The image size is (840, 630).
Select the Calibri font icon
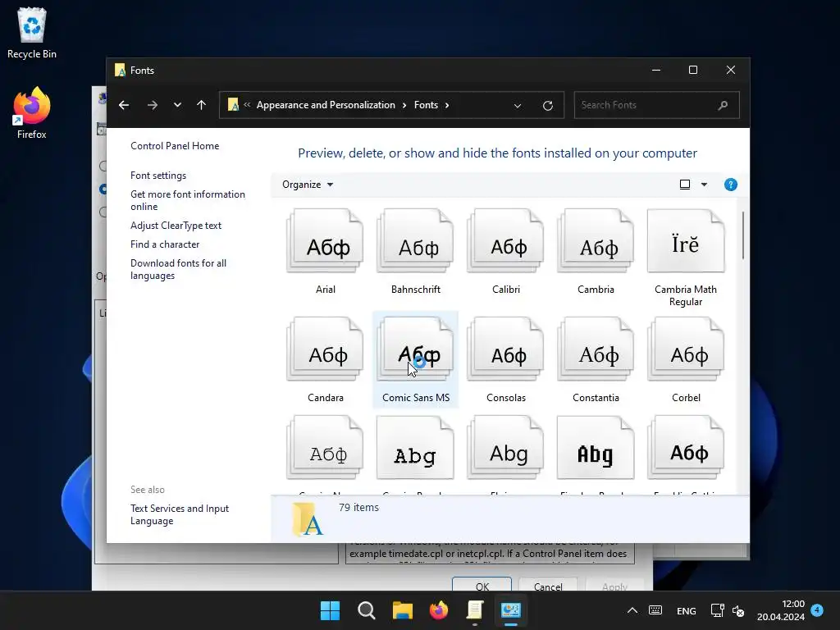(505, 241)
